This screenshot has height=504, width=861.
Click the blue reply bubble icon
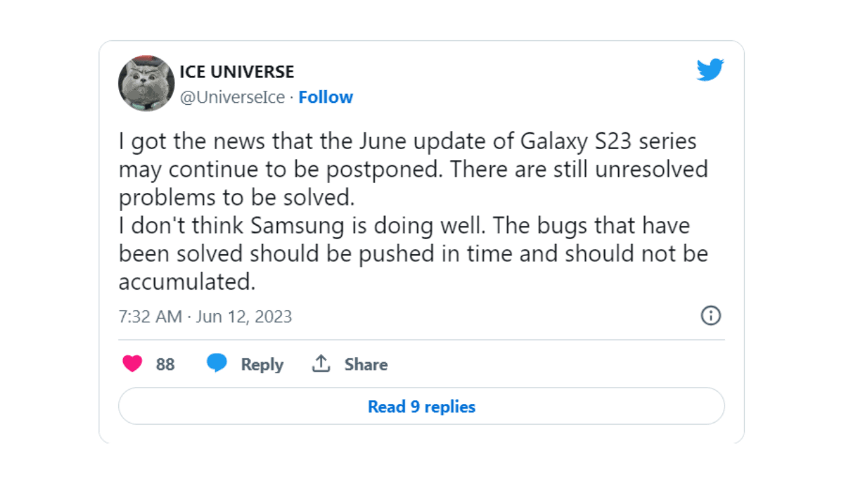(x=217, y=364)
